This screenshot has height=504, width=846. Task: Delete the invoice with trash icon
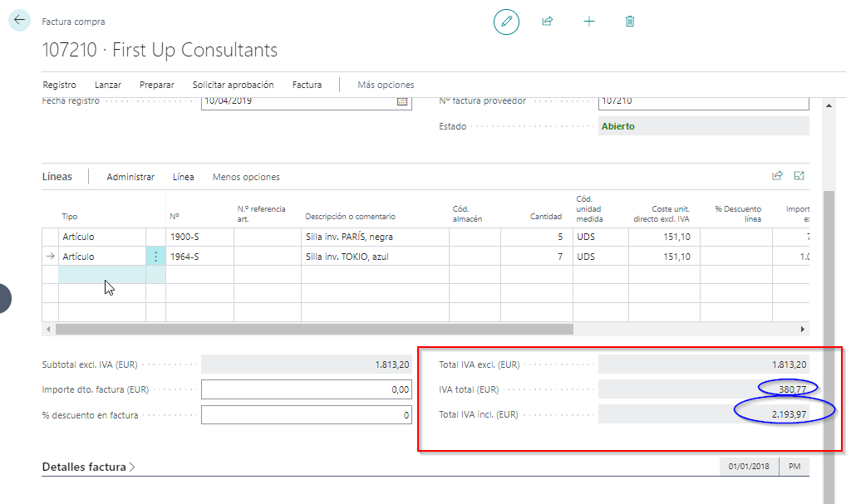630,22
